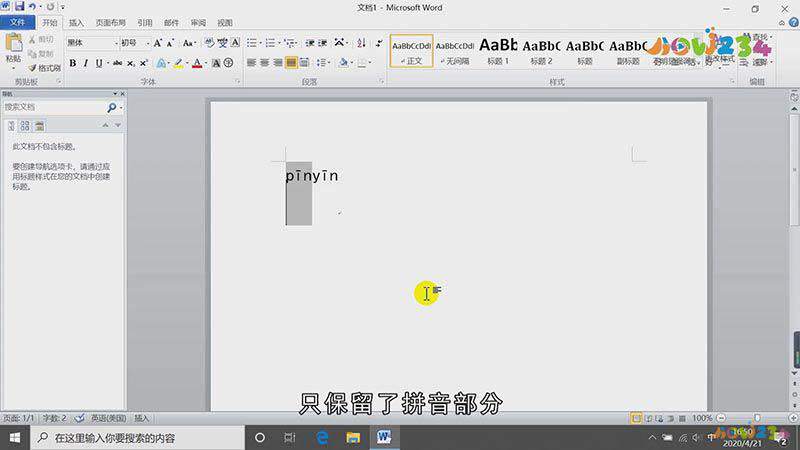The width and height of the screenshot is (800, 450).
Task: Click the Clear Formatting icon
Action: (210, 43)
